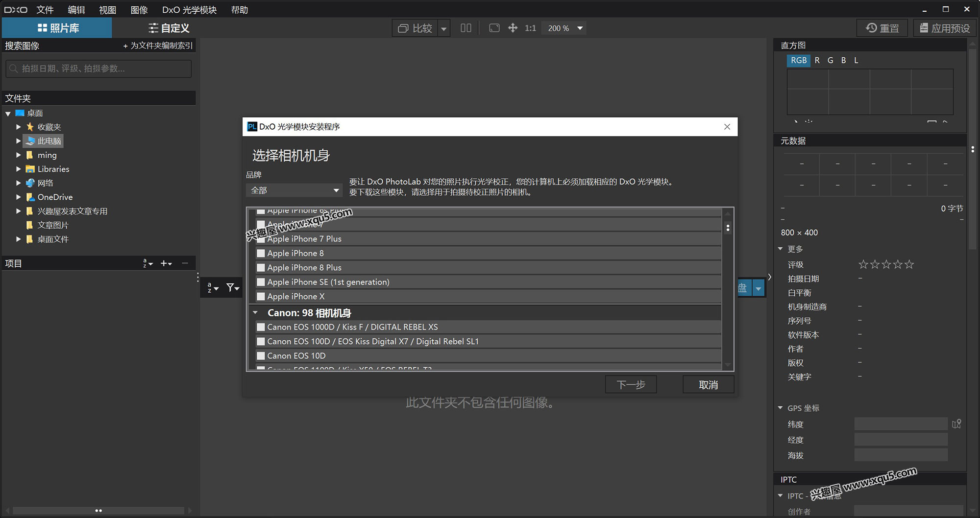Check Apple iPhone SE (1st generation)
This screenshot has width=980, height=518.
261,282
